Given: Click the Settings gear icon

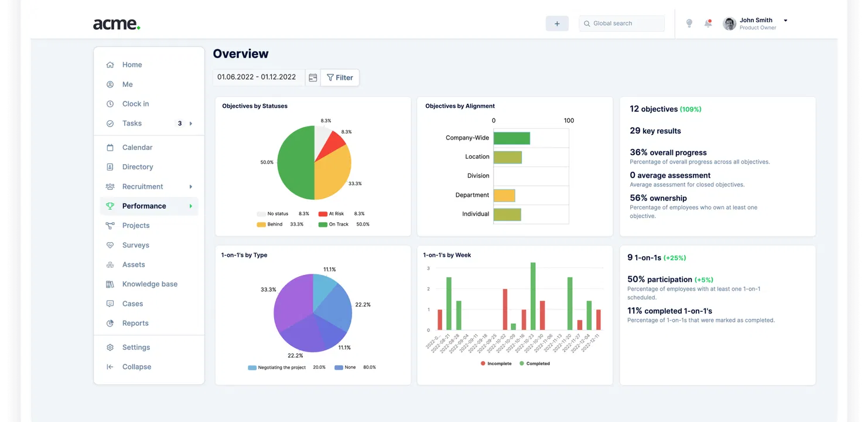Looking at the screenshot, I should (110, 348).
